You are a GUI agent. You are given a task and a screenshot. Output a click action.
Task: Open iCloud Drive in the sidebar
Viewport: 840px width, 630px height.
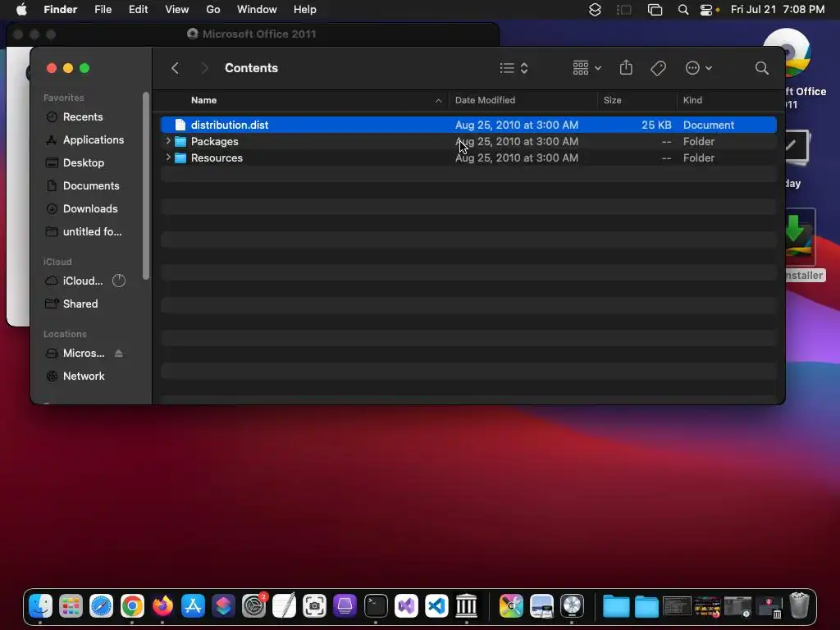coord(83,281)
